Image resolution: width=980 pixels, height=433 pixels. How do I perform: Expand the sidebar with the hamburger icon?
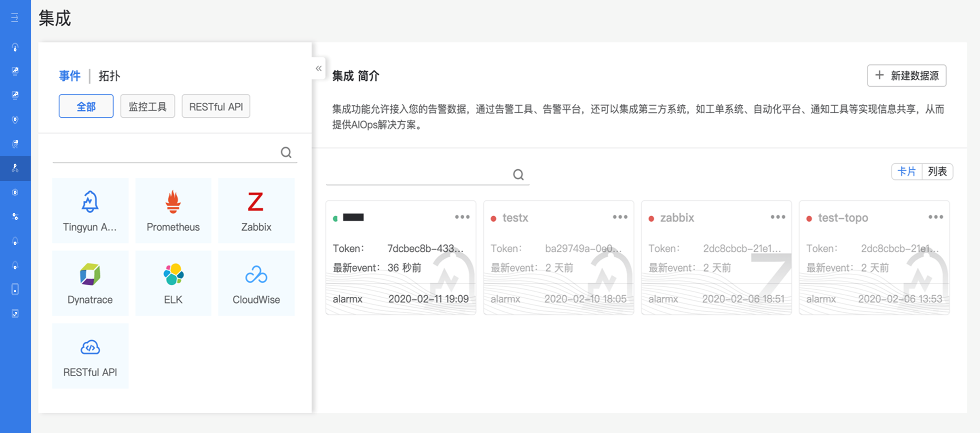point(15,18)
